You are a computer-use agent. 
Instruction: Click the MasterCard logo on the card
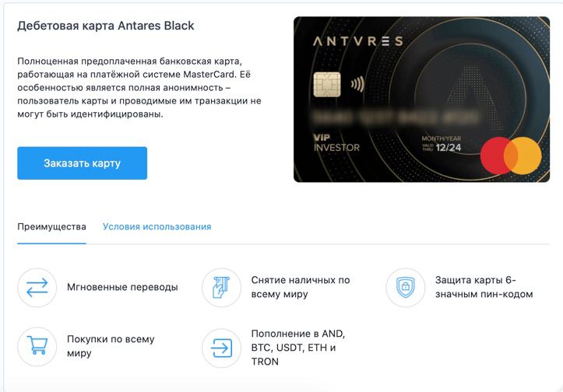tap(510, 156)
